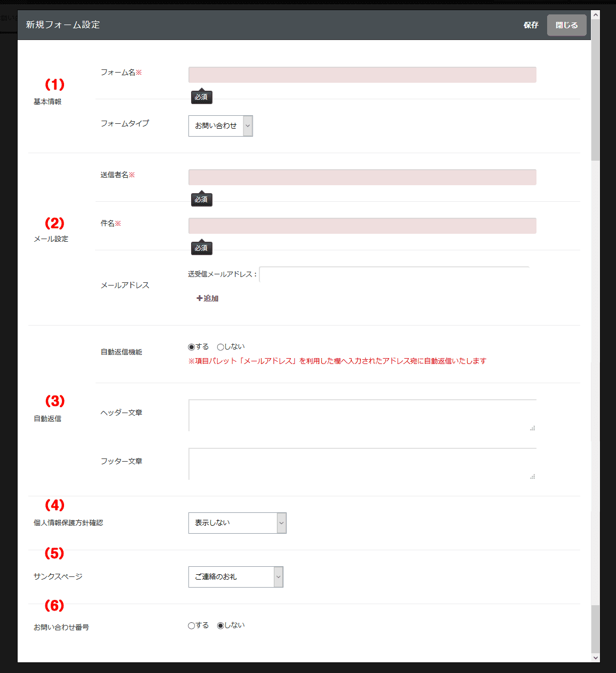Click the red 項目パレット notice text
The height and width of the screenshot is (673, 616).
(x=337, y=361)
